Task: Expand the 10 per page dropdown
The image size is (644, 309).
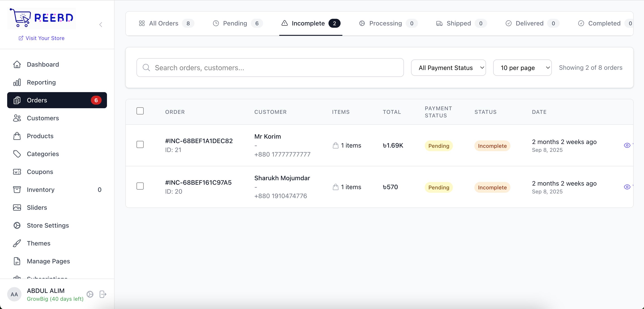Action: point(522,68)
